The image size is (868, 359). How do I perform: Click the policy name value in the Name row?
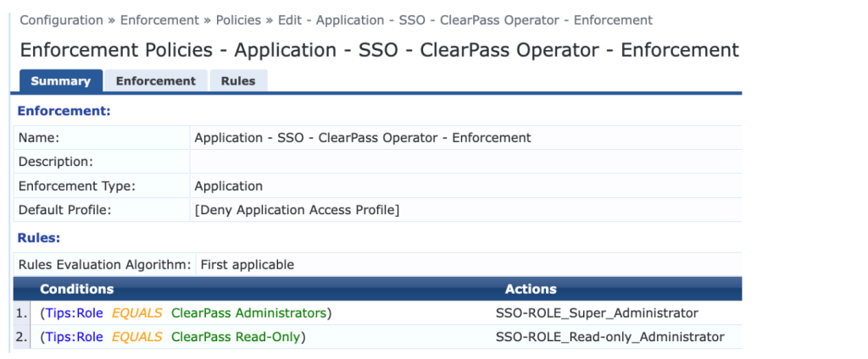362,137
